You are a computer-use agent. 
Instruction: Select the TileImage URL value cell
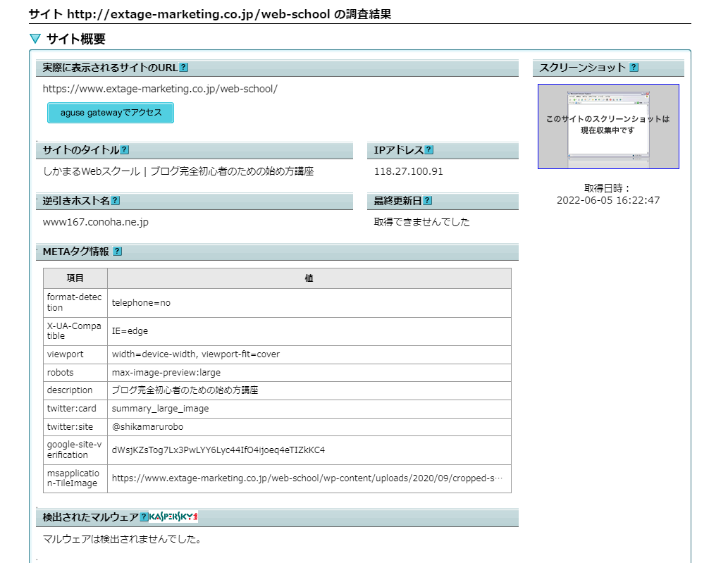tap(309, 478)
